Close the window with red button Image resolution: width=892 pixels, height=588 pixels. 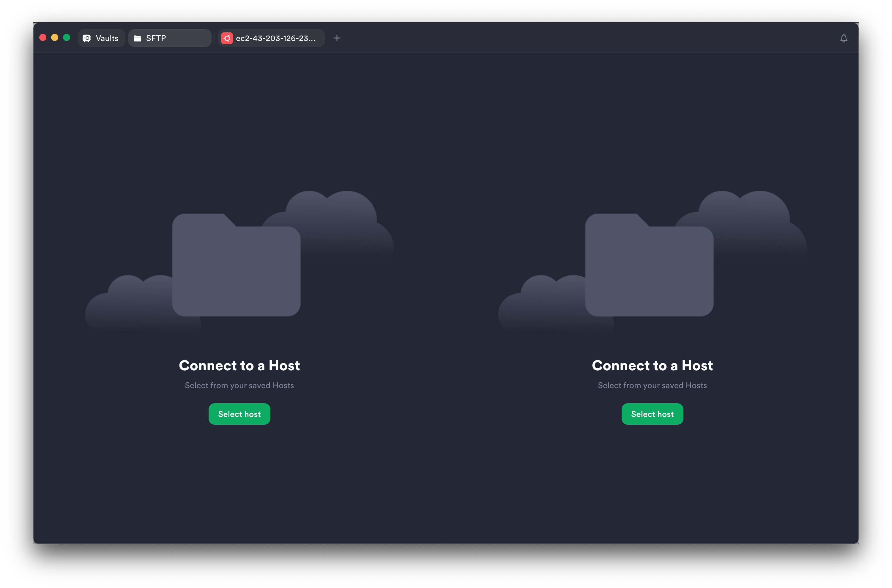coord(43,37)
